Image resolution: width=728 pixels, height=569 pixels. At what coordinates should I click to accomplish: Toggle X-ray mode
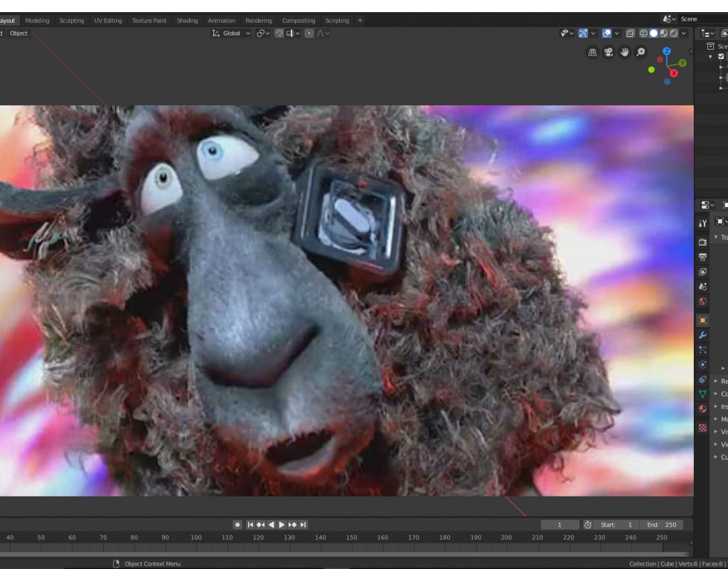click(x=630, y=33)
